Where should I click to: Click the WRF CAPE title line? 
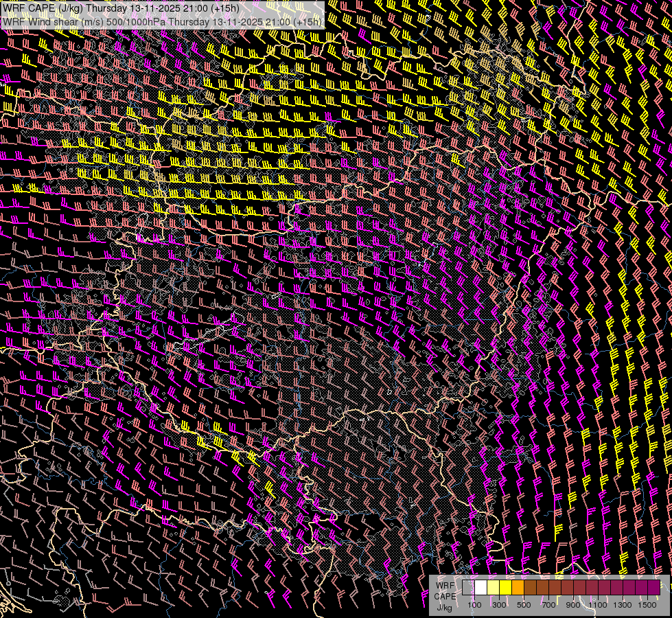point(121,8)
